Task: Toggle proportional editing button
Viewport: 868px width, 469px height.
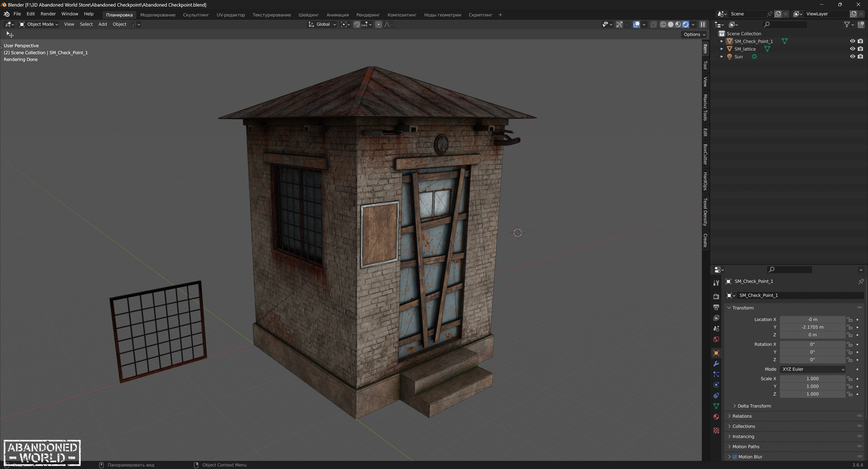Action: [379, 24]
